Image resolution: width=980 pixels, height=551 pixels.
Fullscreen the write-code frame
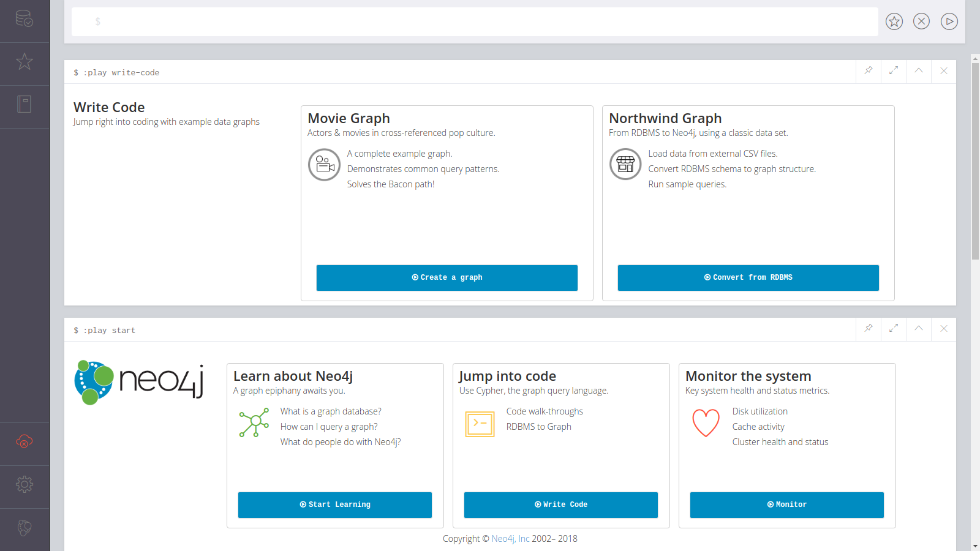894,71
